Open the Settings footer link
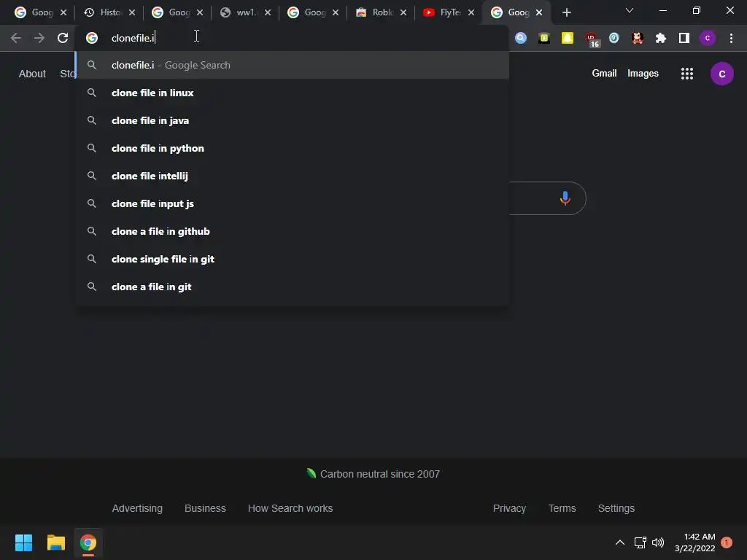 coord(616,508)
